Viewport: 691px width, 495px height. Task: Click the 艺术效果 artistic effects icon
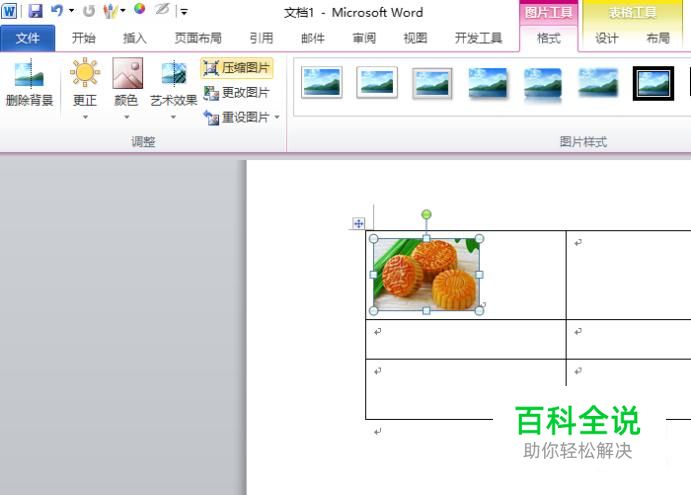tap(174, 73)
